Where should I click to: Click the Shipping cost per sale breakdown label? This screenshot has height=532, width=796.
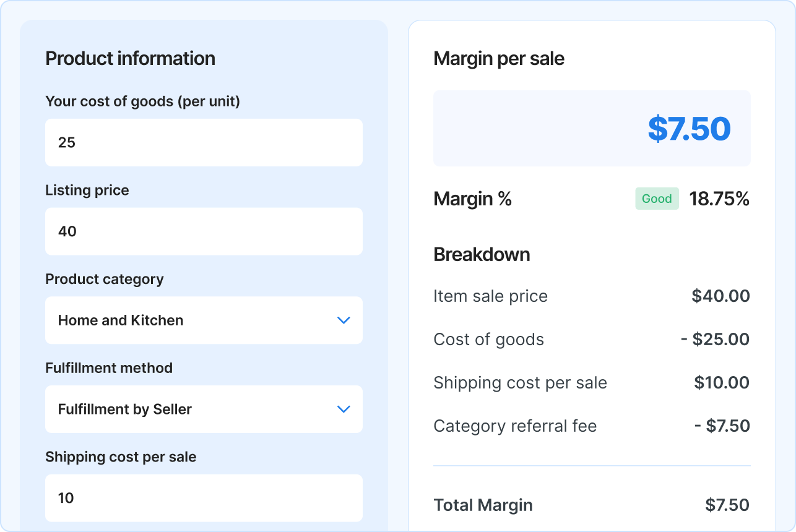click(520, 383)
